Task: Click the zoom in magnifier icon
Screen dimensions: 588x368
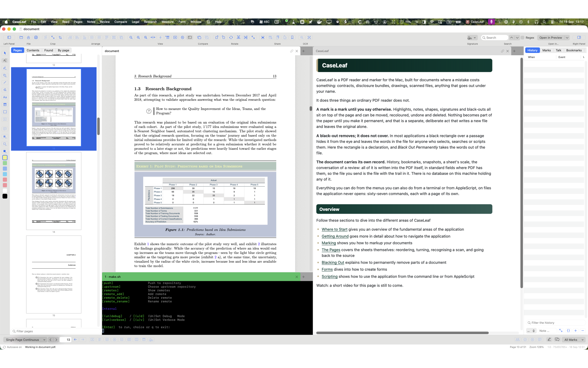Action: (138, 38)
